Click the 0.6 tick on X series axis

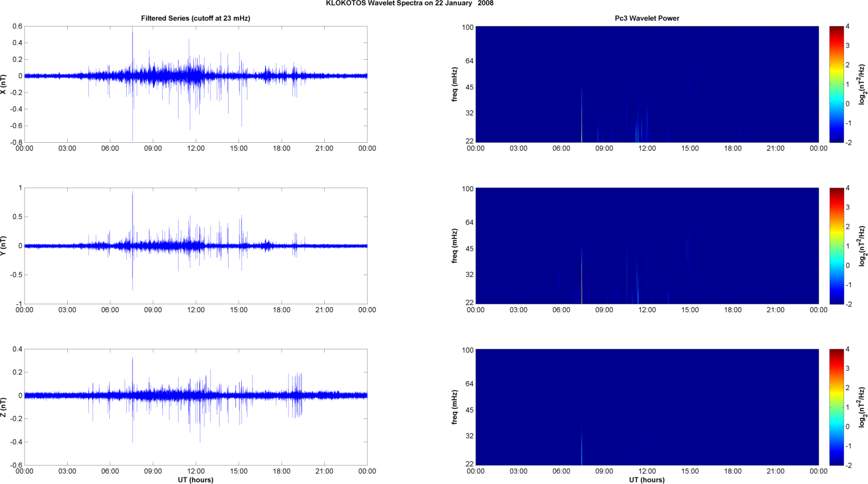coord(17,26)
